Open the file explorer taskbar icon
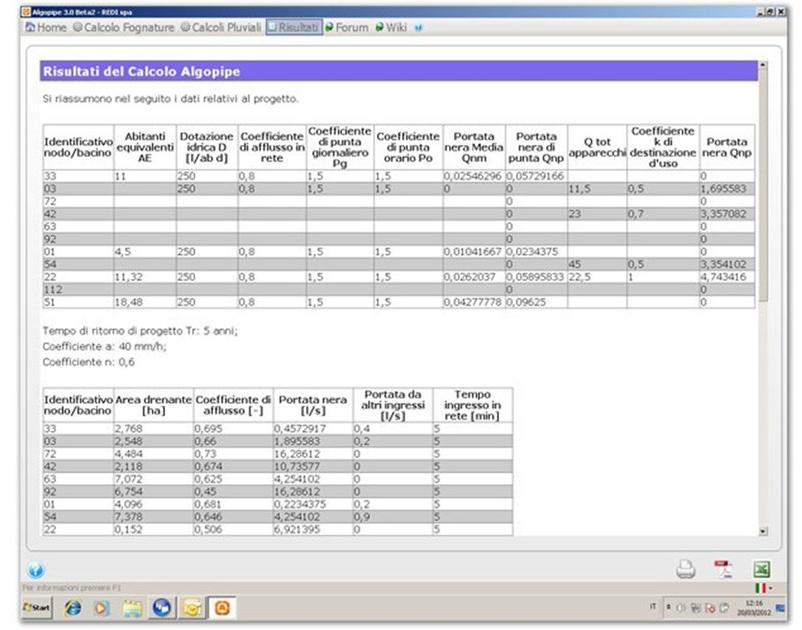Image resolution: width=802 pixels, height=630 pixels. point(131,607)
